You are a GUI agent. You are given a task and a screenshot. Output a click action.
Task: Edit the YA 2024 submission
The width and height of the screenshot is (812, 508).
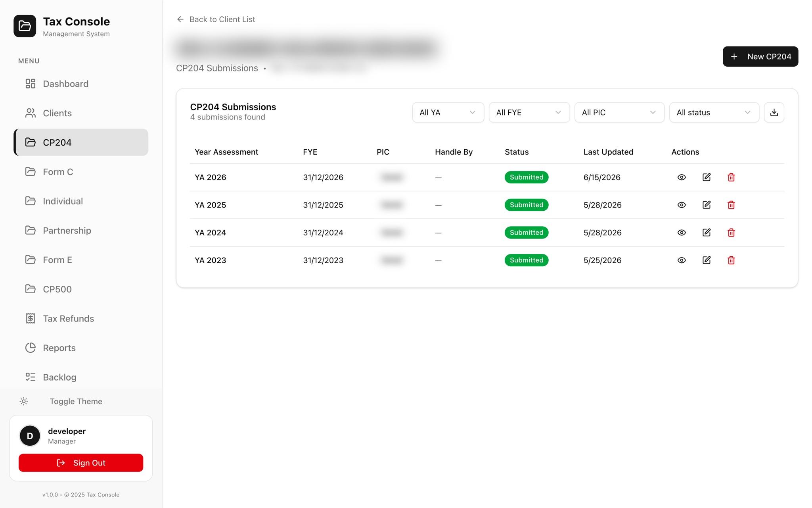(707, 233)
